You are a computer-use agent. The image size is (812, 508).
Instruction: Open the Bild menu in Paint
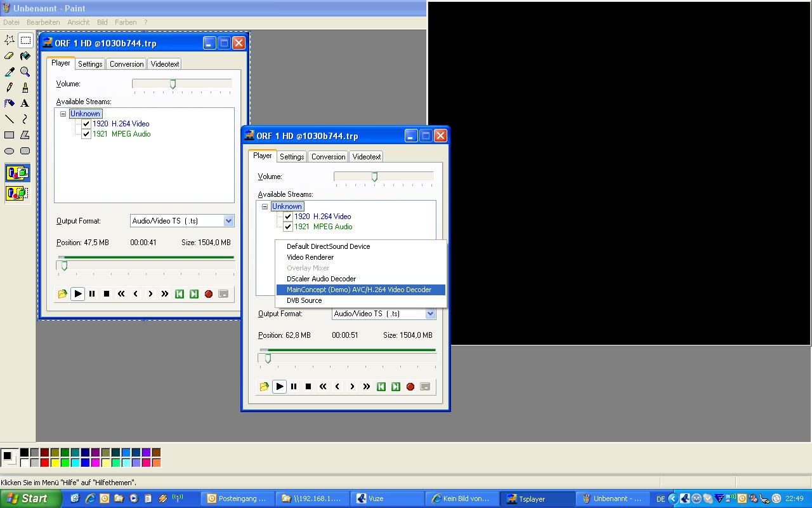(x=102, y=22)
